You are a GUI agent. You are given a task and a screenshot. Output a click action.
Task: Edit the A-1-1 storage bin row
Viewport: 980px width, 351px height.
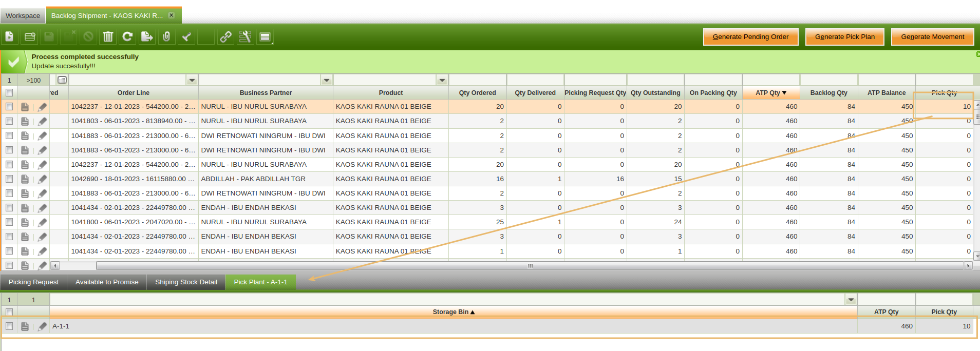pyautogui.click(x=42, y=326)
